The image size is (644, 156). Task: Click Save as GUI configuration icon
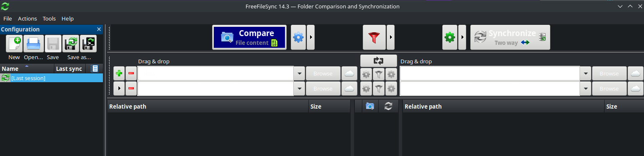(71, 43)
